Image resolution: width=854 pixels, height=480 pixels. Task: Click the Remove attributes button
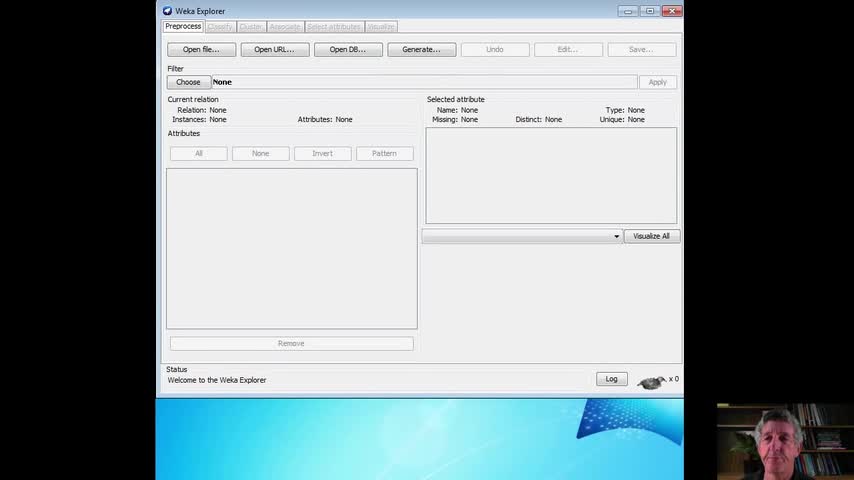click(291, 344)
